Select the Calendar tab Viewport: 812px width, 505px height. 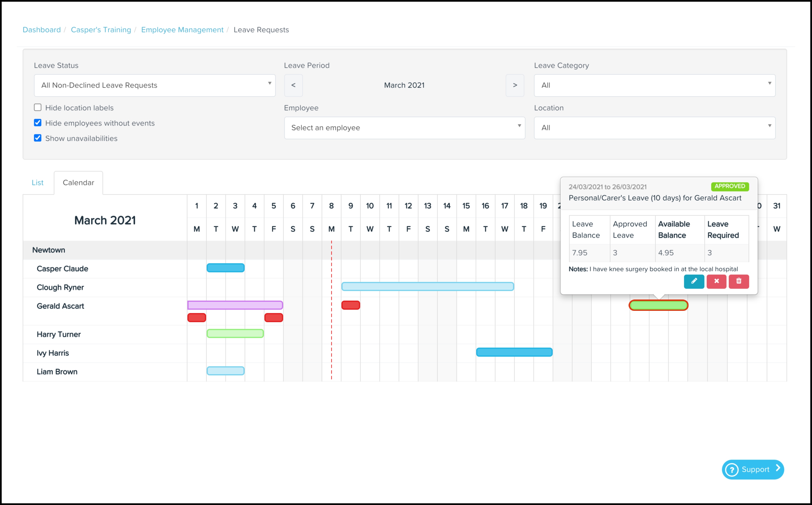pos(78,183)
